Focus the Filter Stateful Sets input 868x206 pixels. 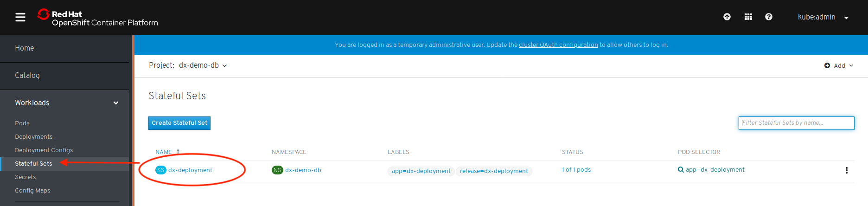(796, 123)
